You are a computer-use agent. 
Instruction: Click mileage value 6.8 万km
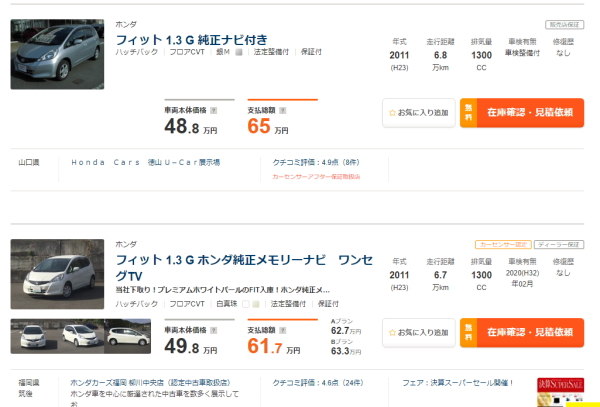440,60
